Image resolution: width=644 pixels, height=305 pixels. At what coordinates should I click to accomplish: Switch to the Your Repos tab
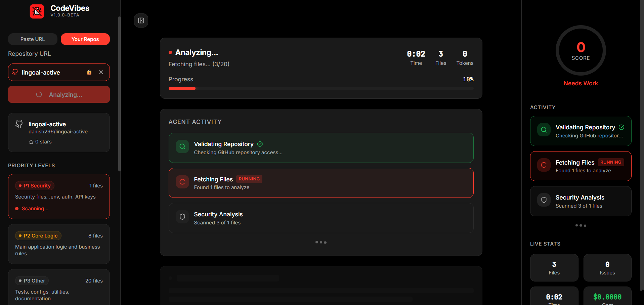pos(85,39)
